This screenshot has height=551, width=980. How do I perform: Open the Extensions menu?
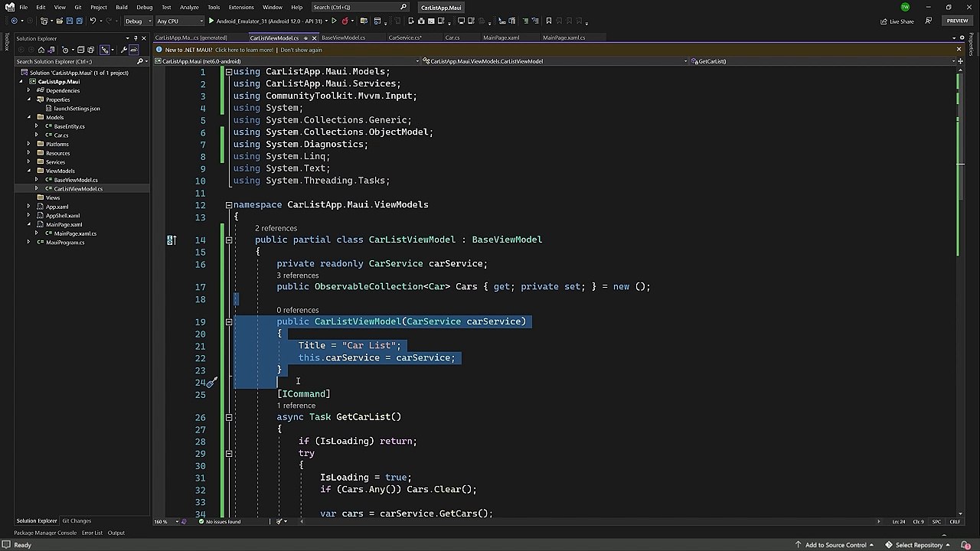(x=241, y=7)
